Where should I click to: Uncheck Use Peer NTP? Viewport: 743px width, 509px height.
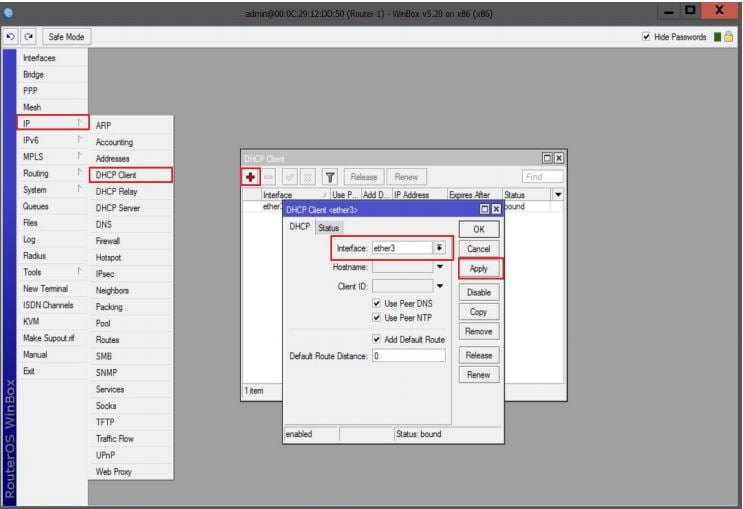pos(377,318)
